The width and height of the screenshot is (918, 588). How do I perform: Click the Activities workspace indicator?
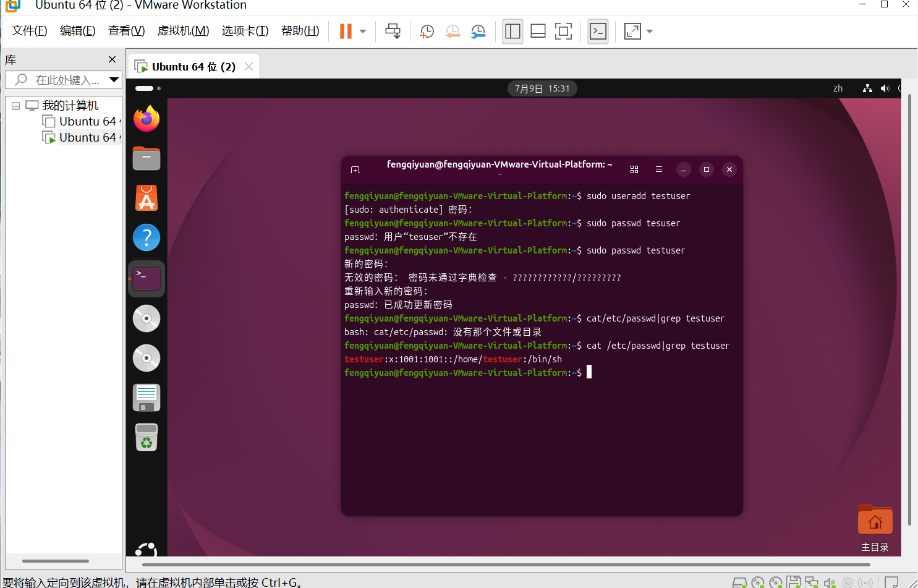[148, 88]
